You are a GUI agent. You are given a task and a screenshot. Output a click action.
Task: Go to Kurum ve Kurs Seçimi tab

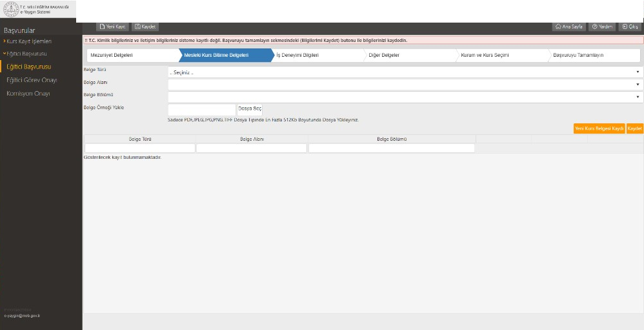502,55
